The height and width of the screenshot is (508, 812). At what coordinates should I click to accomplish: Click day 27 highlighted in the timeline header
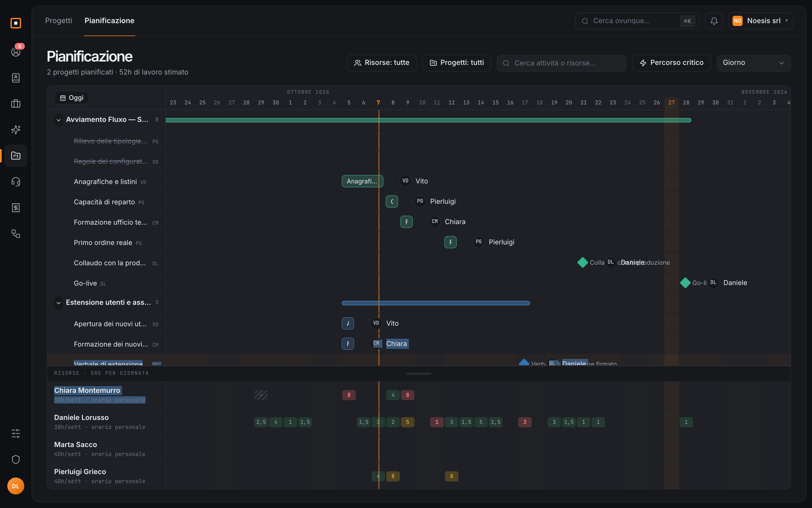tap(671, 102)
